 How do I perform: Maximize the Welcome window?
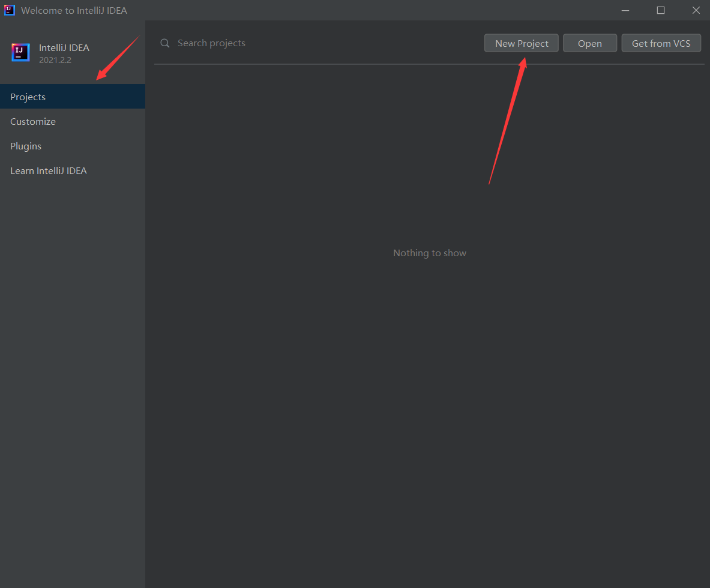[x=661, y=10]
